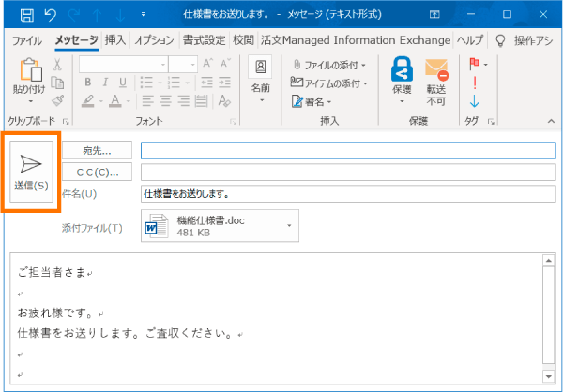Screen dimensions: 563x392
Task: Click ファイルの添付 attach file button
Action: (329, 66)
